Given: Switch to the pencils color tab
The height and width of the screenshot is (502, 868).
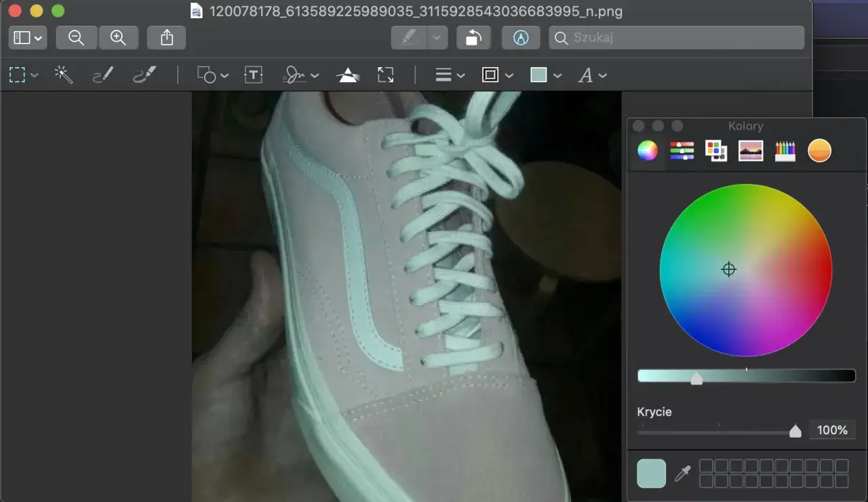Looking at the screenshot, I should pos(785,151).
